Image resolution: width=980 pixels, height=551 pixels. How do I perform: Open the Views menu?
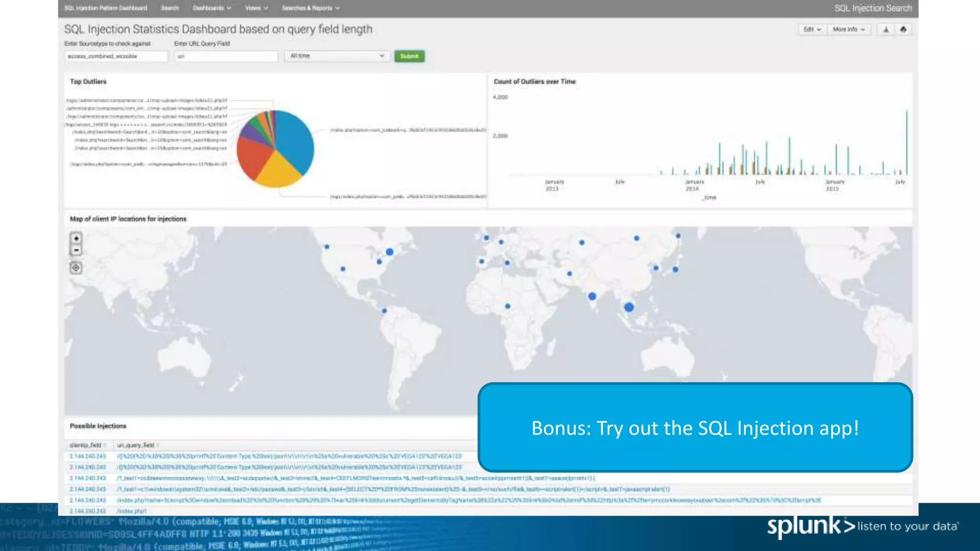[x=256, y=8]
